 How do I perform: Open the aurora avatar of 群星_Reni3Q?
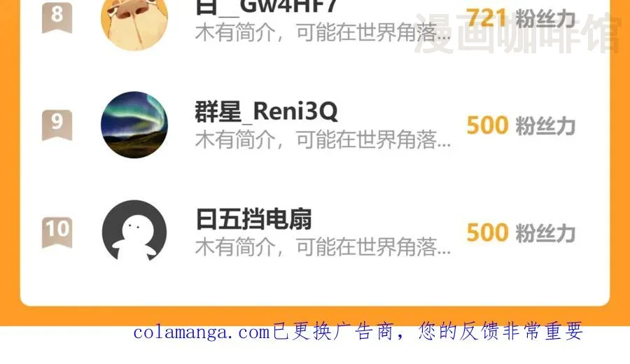tap(134, 125)
